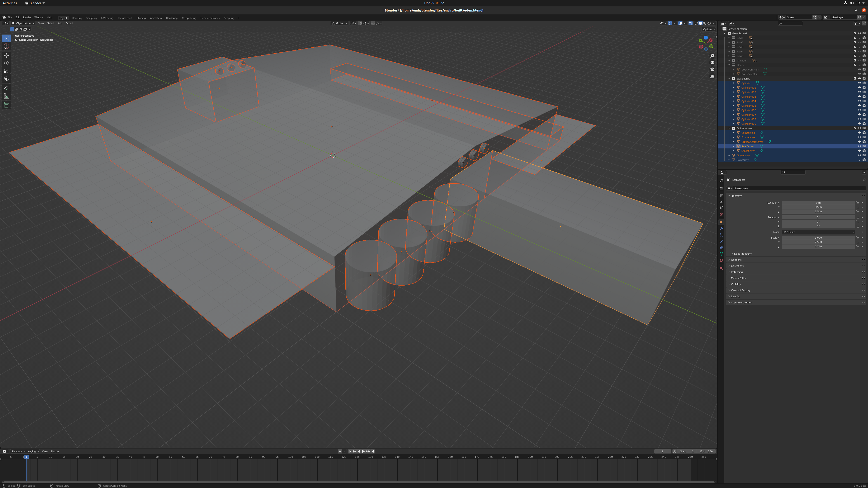Open the File menu

click(x=10, y=18)
